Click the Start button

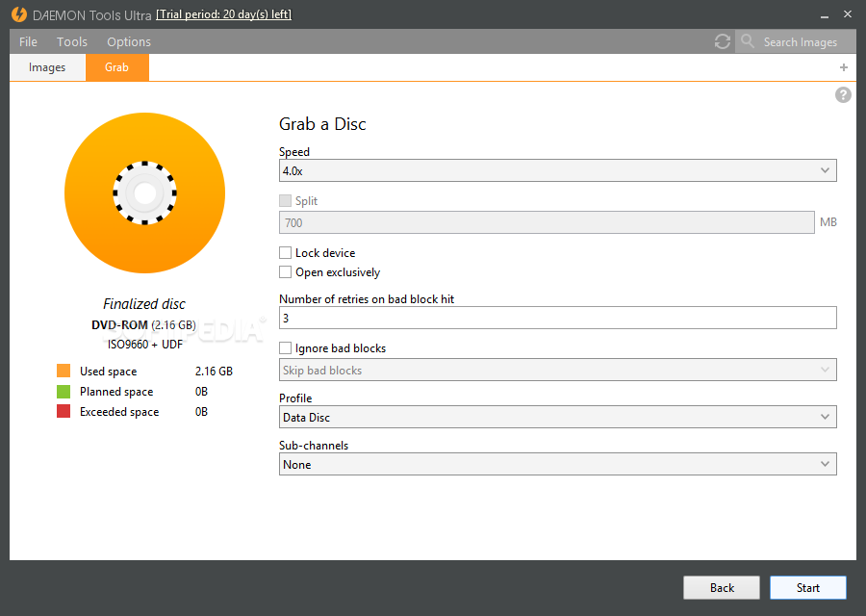[x=808, y=588]
